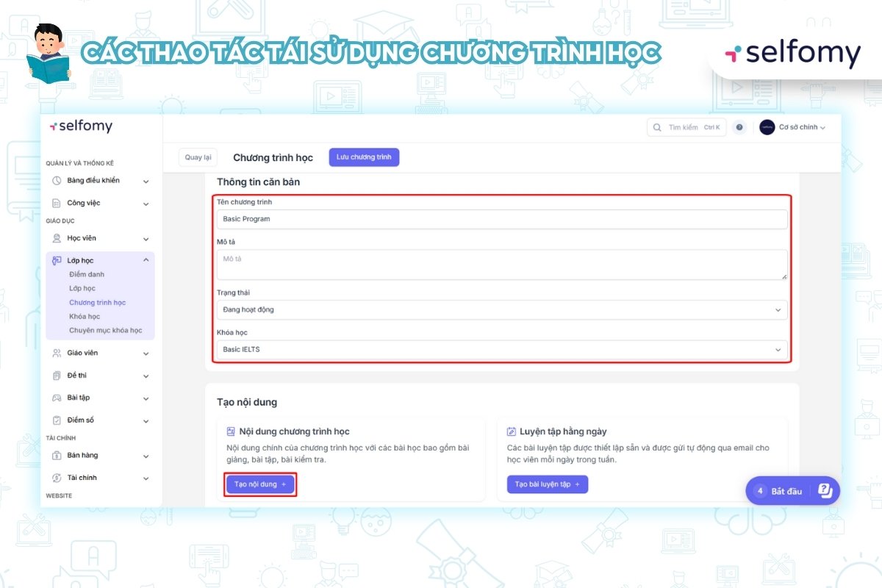Open the Khóa học dropdown
This screenshot has height=588, width=882.
tap(501, 350)
